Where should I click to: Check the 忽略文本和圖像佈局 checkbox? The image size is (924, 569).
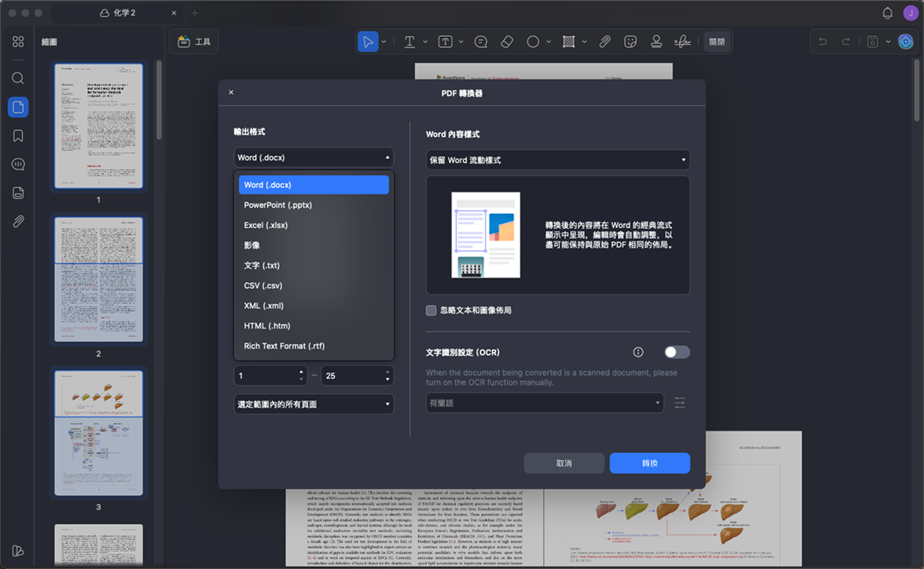(x=431, y=310)
